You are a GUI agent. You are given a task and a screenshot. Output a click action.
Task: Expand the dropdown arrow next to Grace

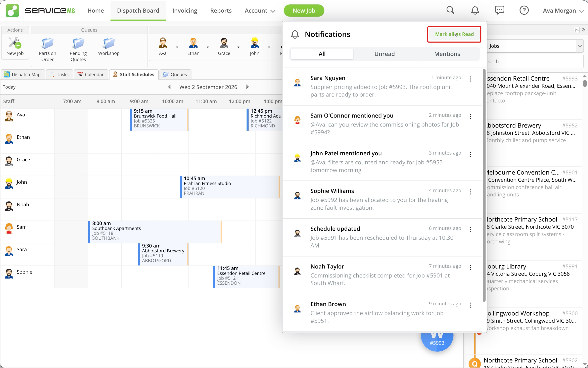tap(238, 47)
